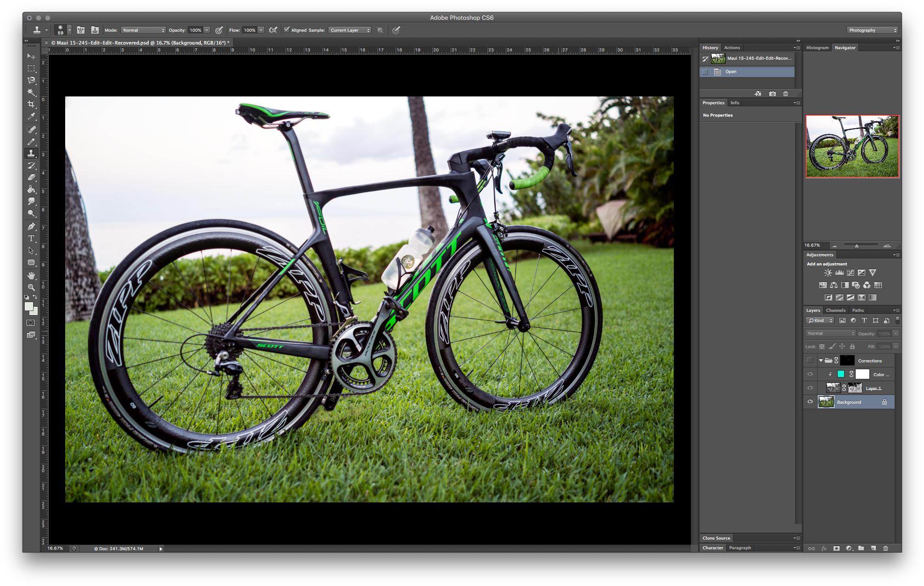Open the Brightness/Contrast adjustment icon
Viewport: 924px width, 586px height.
(x=828, y=272)
